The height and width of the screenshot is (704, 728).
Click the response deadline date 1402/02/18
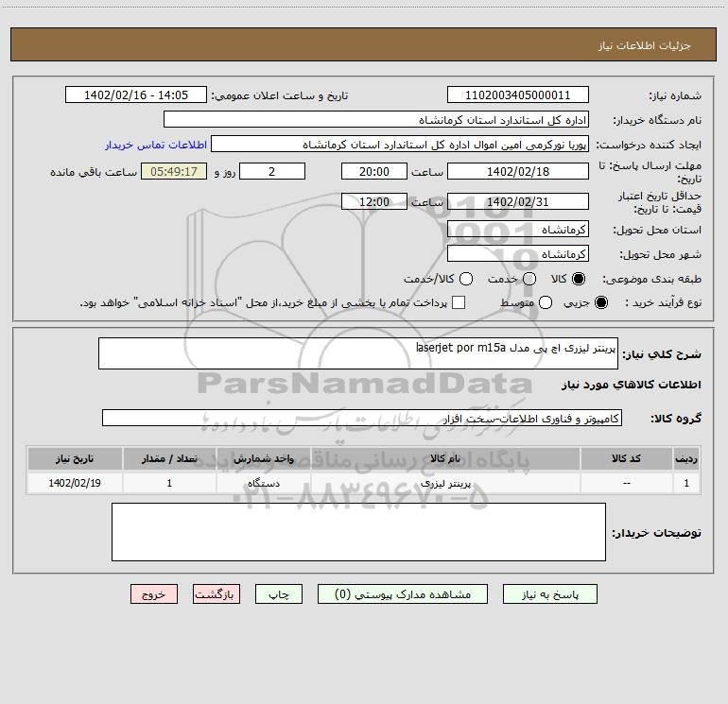point(518,171)
